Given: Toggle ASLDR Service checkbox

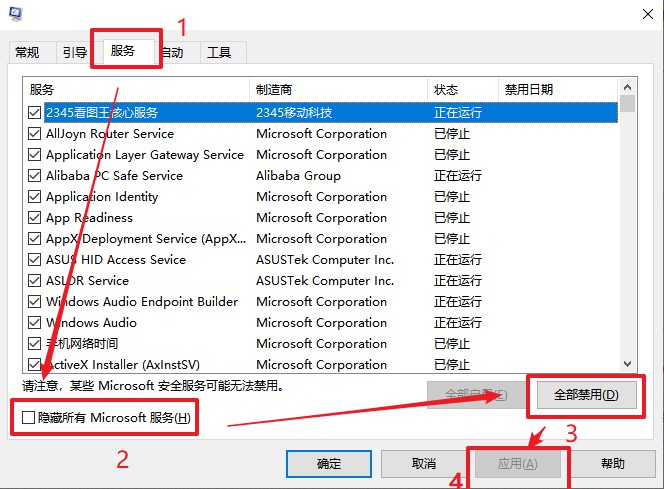Looking at the screenshot, I should point(34,280).
